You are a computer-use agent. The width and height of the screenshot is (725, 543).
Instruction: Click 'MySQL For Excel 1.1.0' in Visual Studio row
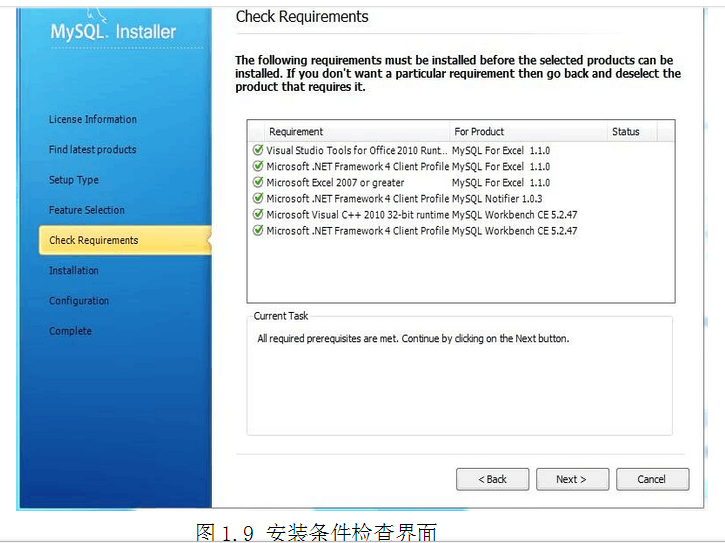pyautogui.click(x=501, y=150)
